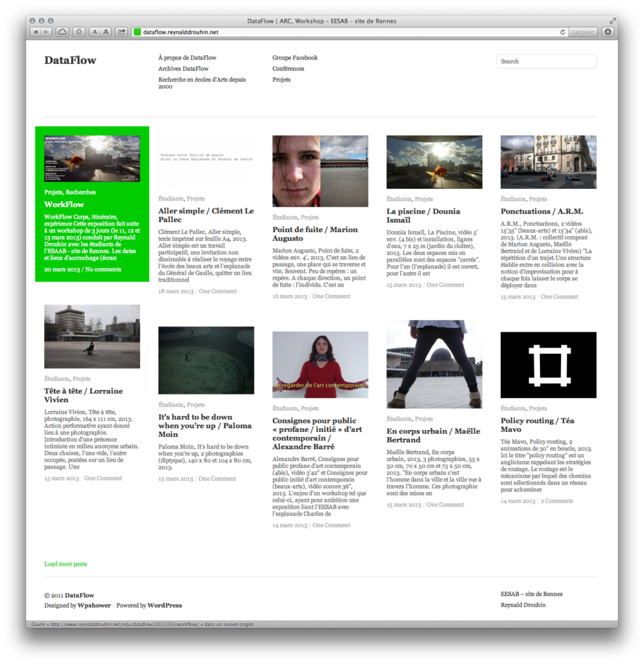The width and height of the screenshot is (644, 664).
Task: Open One Comment under Tête à tête post
Action: [x=103, y=478]
